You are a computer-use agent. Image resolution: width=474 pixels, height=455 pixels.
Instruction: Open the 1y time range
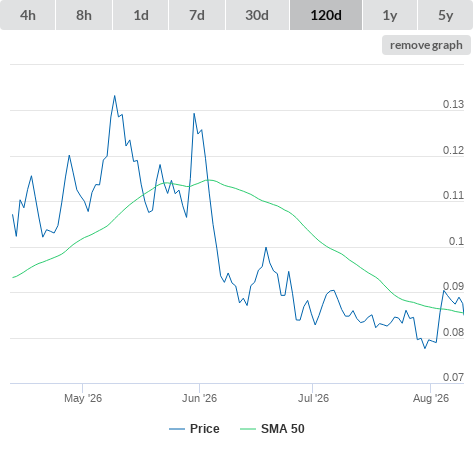point(390,15)
